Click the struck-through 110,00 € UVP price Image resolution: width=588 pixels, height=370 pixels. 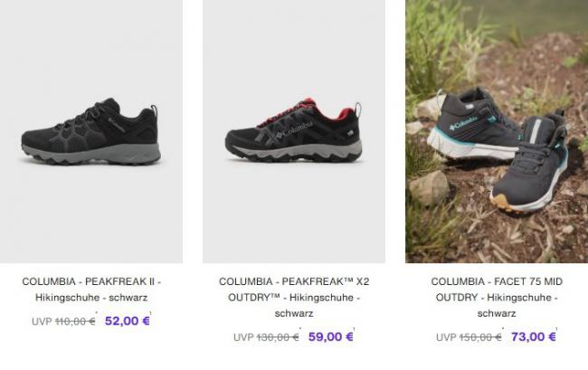click(75, 321)
